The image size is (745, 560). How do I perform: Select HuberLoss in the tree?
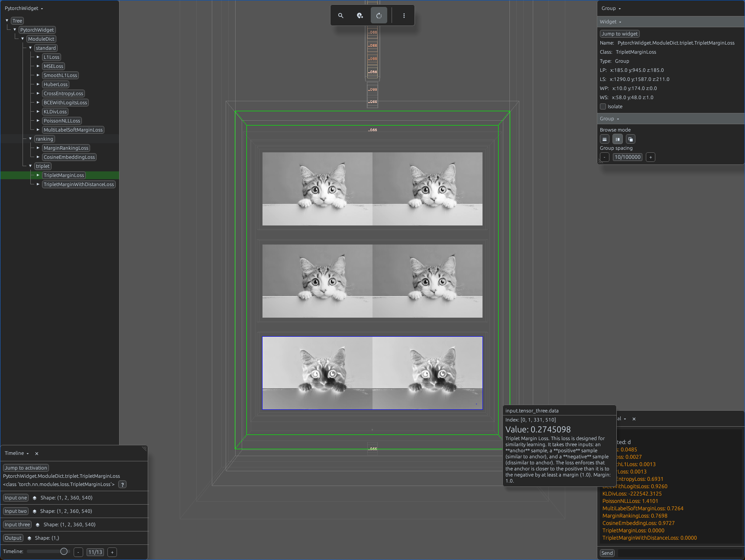tap(55, 84)
